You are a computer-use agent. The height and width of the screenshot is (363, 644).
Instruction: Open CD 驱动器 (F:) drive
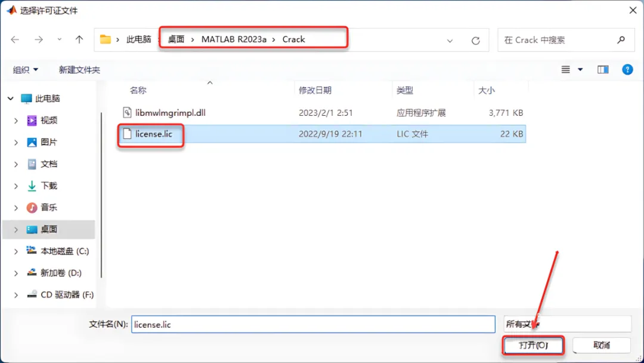pos(67,295)
